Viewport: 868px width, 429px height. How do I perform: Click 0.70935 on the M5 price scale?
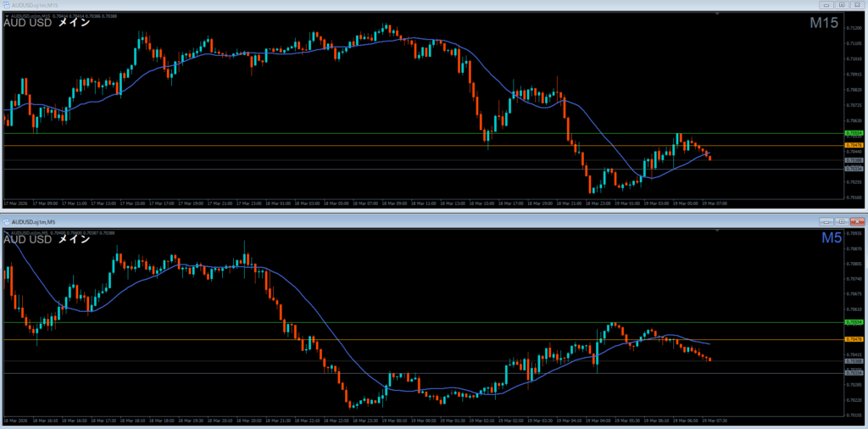[854, 233]
